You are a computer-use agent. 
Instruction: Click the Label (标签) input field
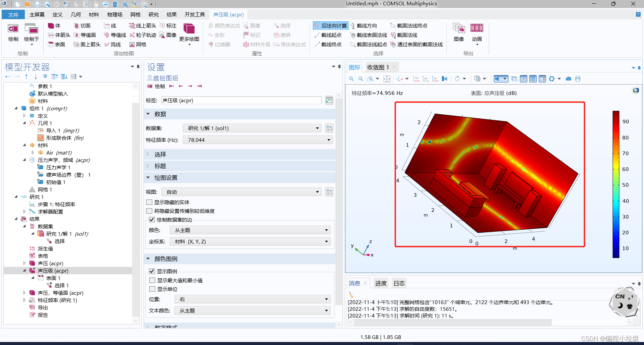[x=241, y=100]
